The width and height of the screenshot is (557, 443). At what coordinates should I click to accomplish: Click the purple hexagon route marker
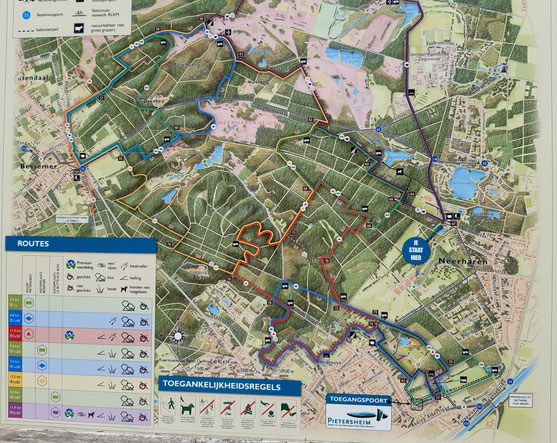tap(55, 412)
